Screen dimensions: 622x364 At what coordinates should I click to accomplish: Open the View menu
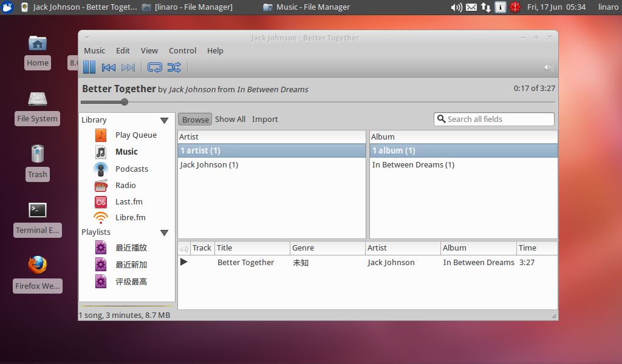149,51
